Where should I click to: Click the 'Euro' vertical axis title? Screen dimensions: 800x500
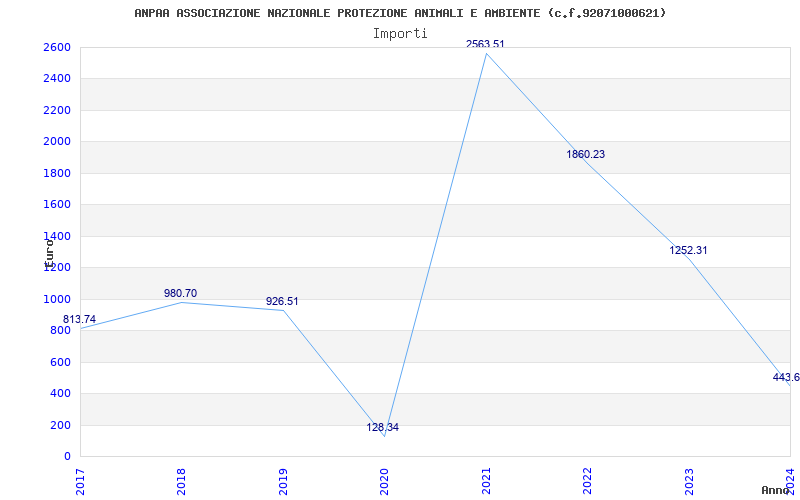49,253
